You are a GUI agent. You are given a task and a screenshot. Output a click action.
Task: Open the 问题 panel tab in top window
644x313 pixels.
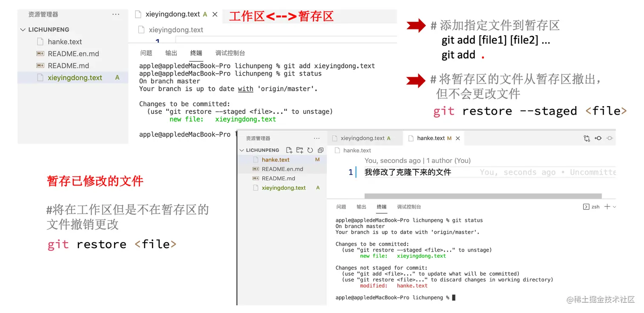(x=146, y=53)
